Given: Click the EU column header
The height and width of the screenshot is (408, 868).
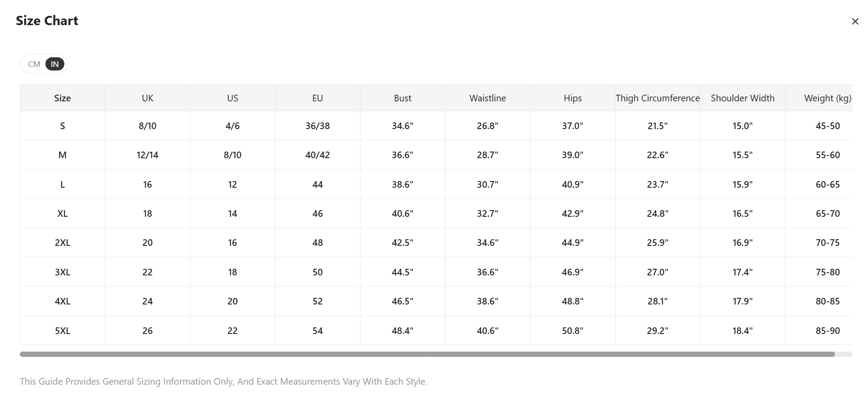Looking at the screenshot, I should 318,98.
